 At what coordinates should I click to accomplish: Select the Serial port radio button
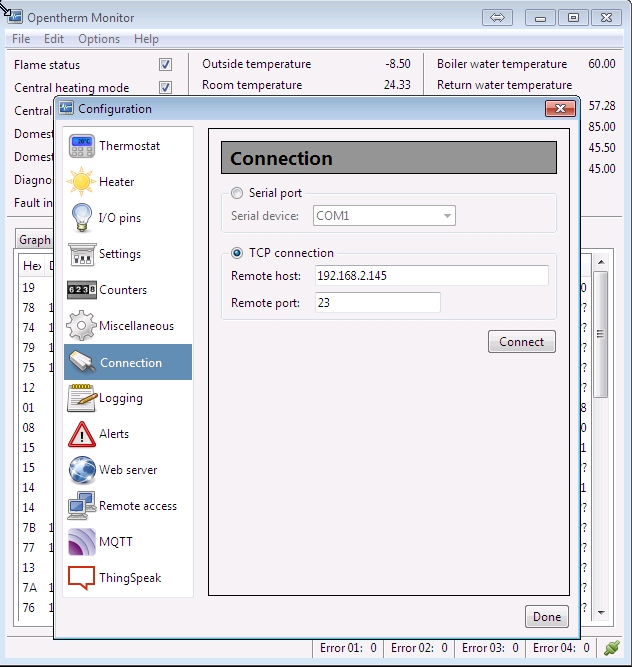(x=237, y=193)
